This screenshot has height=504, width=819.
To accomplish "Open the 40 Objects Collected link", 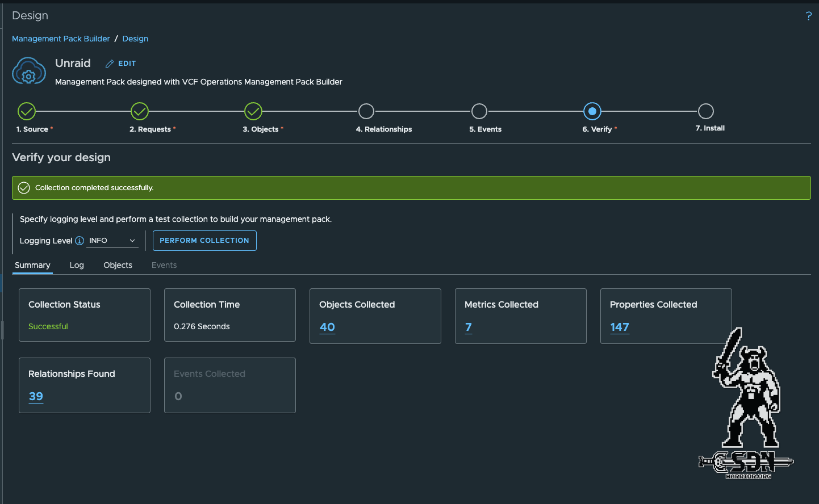I will tap(327, 327).
